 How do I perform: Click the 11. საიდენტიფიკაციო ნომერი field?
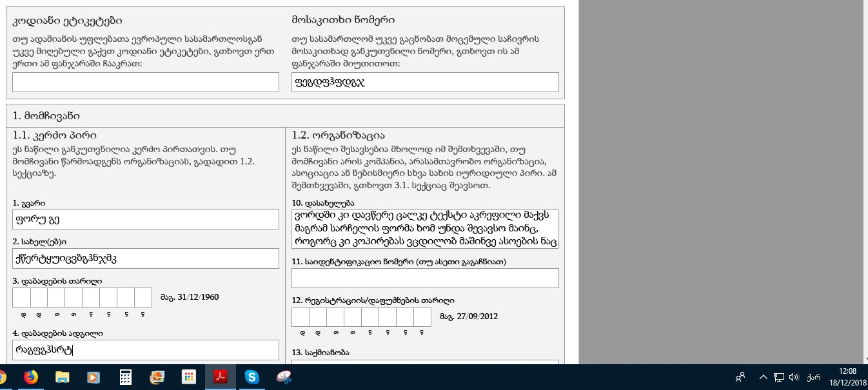pos(425,278)
